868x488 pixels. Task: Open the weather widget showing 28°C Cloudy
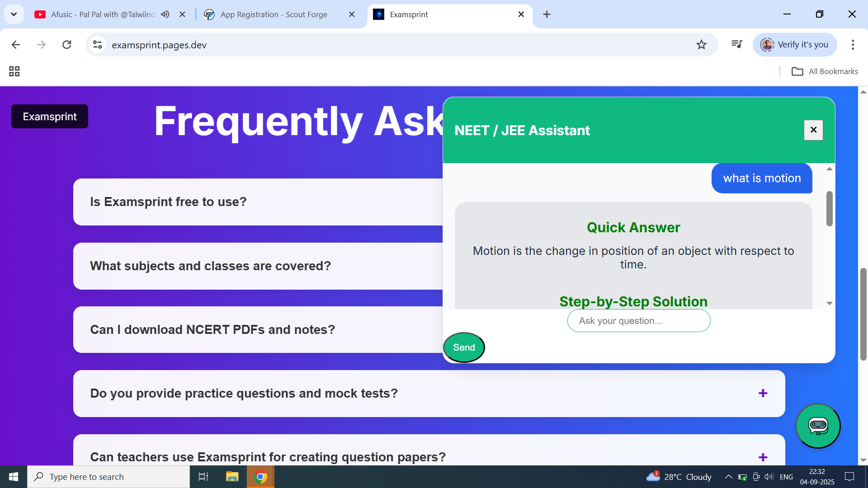click(679, 477)
